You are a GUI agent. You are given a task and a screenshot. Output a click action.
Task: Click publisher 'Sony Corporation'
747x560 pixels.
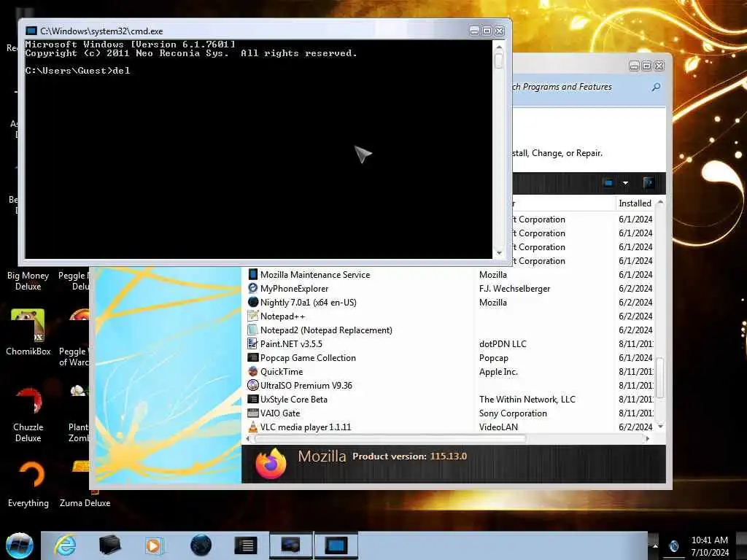click(513, 413)
